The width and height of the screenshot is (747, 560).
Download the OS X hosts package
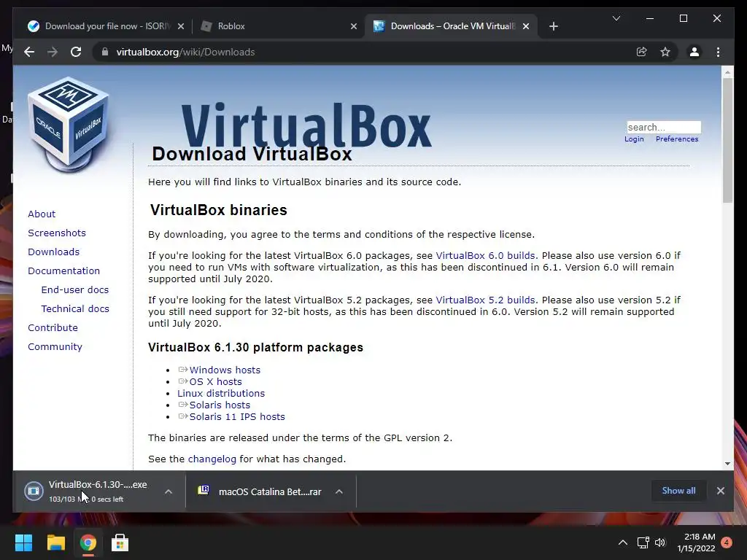point(215,382)
